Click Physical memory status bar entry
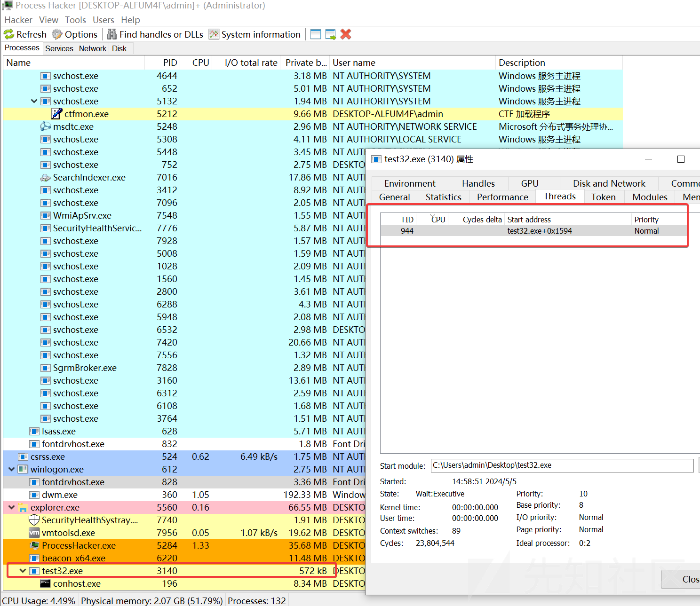 pos(152,601)
